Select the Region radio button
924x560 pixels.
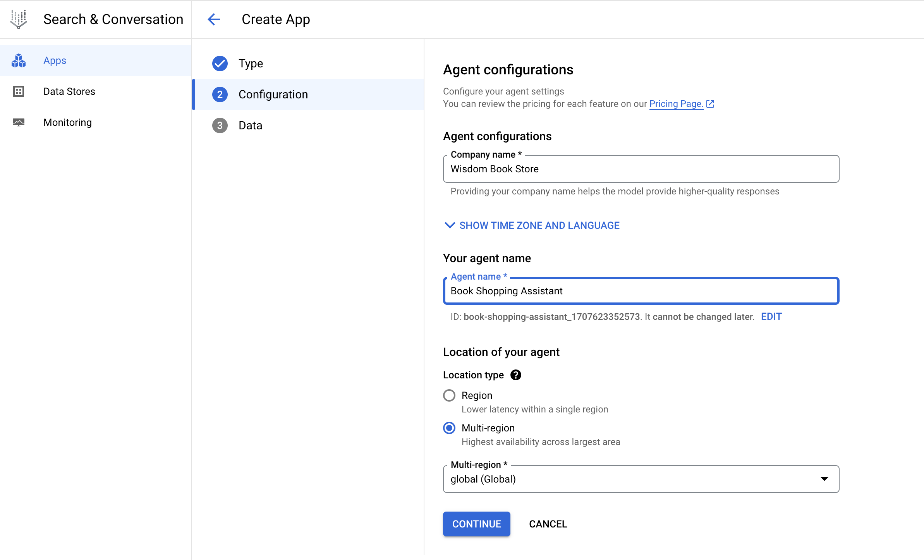449,395
